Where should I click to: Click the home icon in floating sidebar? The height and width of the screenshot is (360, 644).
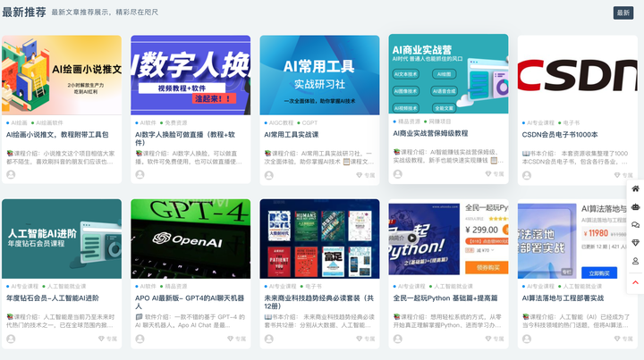pos(635,188)
